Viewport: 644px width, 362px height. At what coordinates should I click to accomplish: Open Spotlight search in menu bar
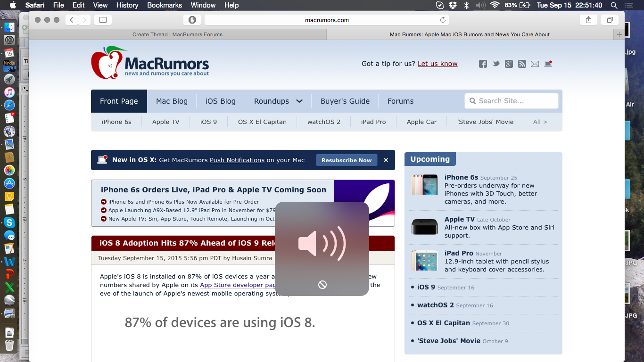point(614,5)
